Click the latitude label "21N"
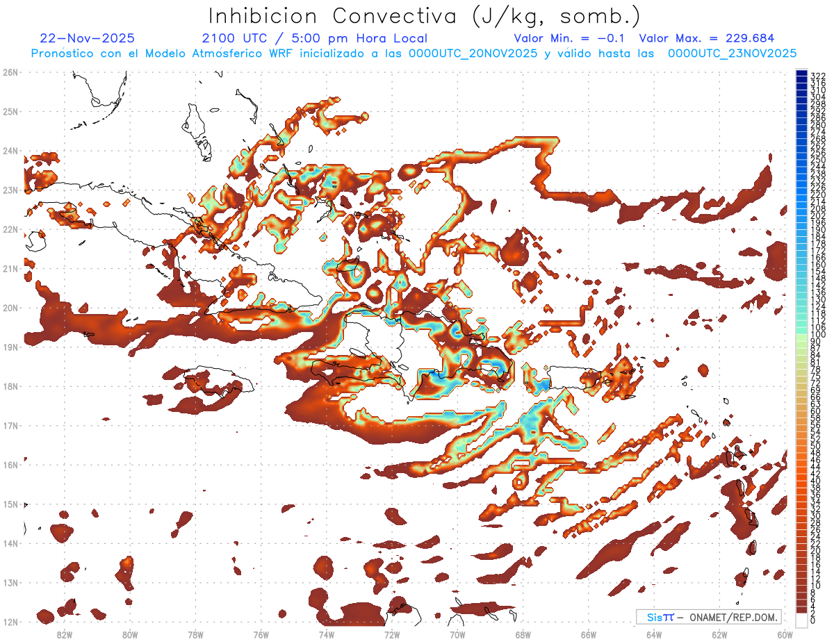 tap(10, 269)
